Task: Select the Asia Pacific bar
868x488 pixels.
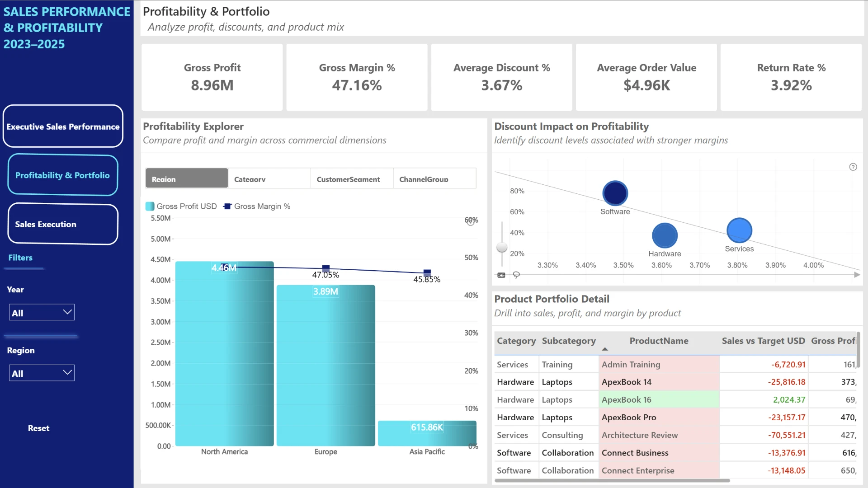Action: pos(427,433)
